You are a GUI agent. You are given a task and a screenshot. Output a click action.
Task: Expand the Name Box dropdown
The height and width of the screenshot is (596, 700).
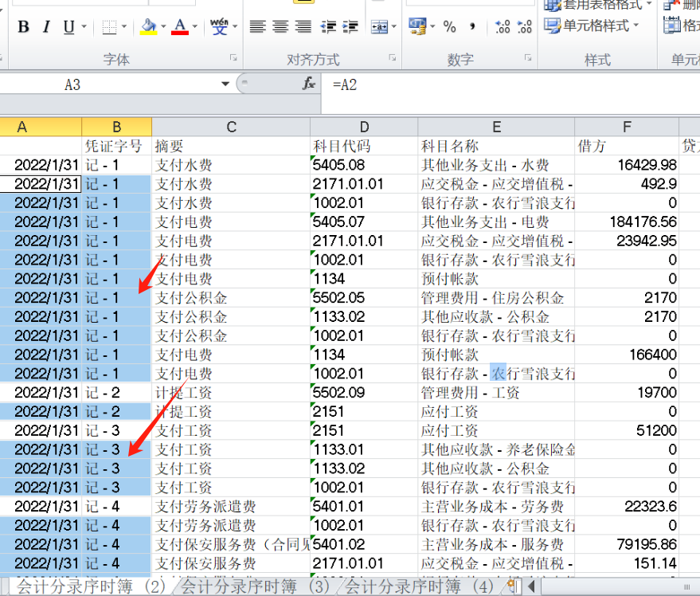[225, 84]
